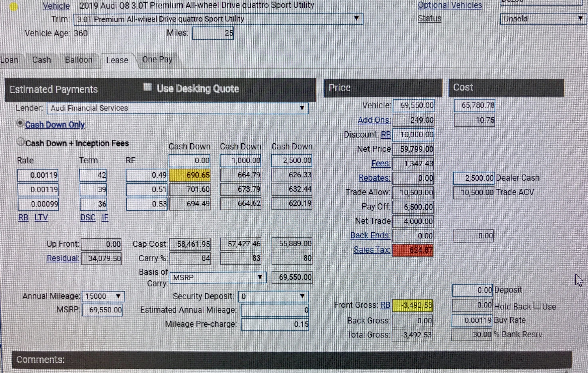
Task: Open the Add Ons link
Action: (374, 120)
